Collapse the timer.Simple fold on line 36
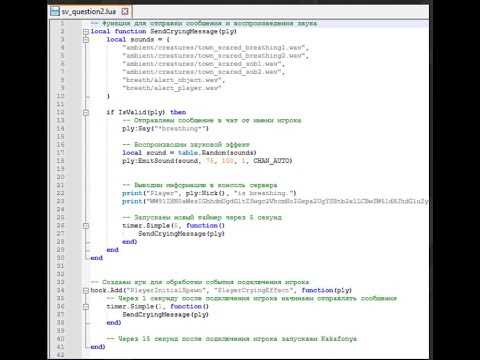Screen dimensions: 480x360 pos(86,307)
